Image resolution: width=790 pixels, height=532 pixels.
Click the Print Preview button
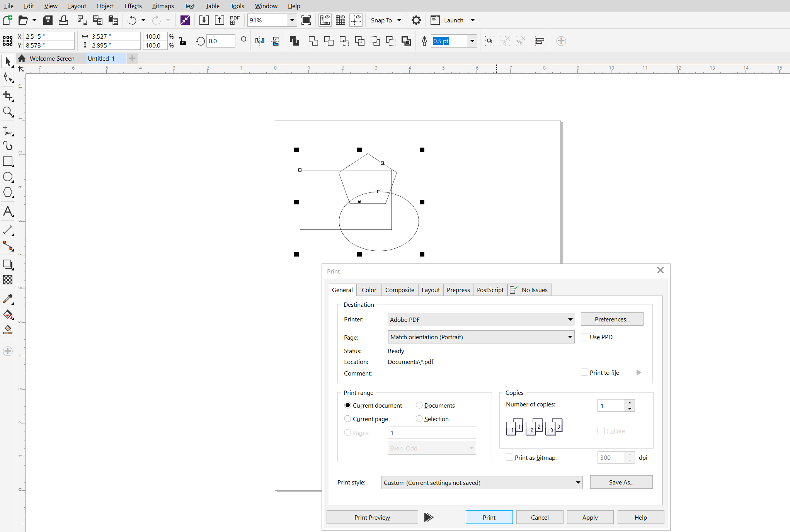pos(372,517)
